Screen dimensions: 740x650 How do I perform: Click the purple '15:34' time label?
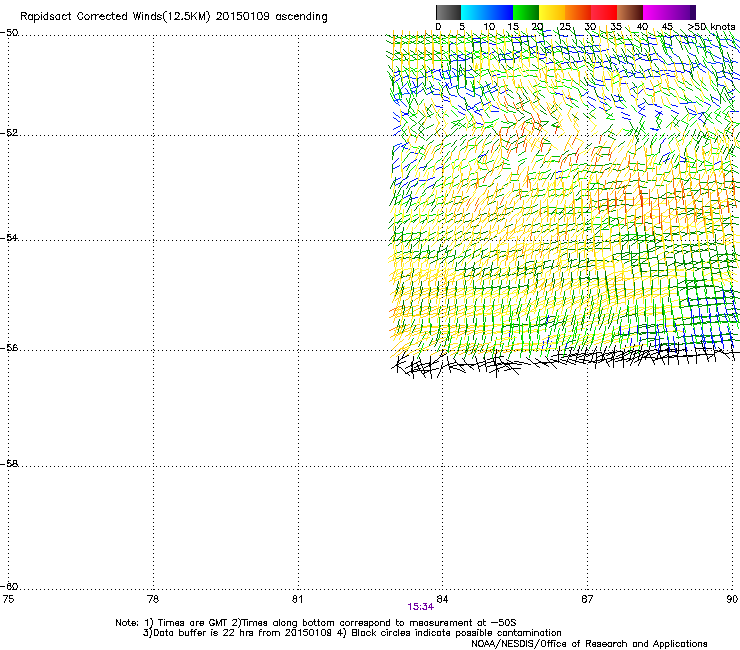click(420, 607)
